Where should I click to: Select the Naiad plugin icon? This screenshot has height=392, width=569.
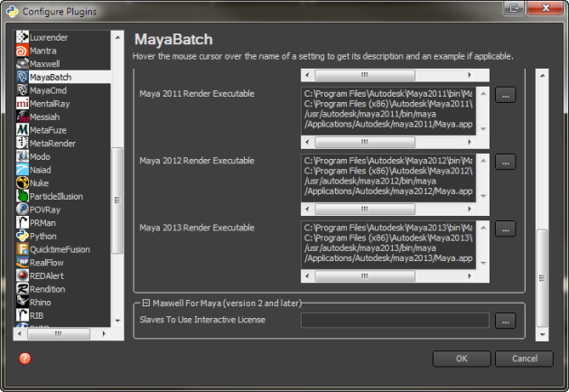(x=23, y=170)
